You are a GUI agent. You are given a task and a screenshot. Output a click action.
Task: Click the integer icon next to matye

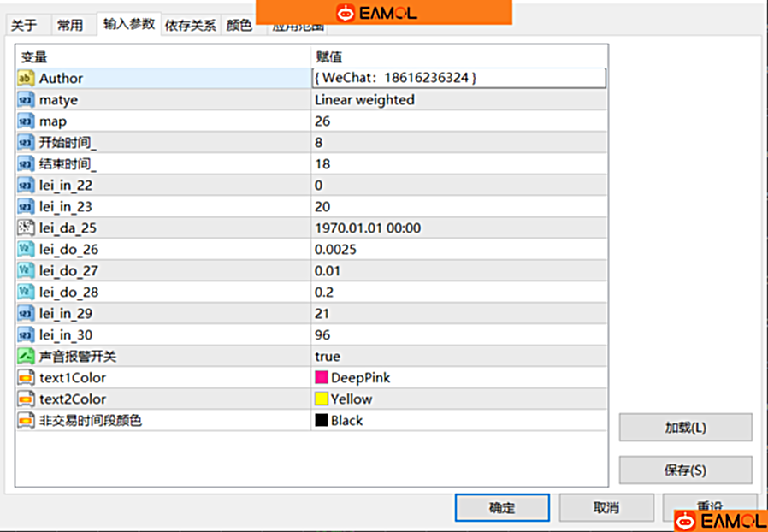coord(25,100)
